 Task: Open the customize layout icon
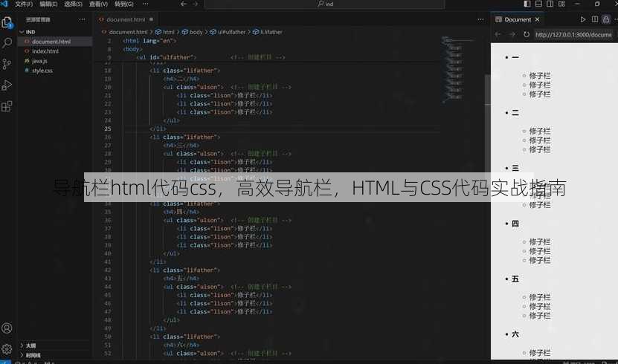coord(561,4)
